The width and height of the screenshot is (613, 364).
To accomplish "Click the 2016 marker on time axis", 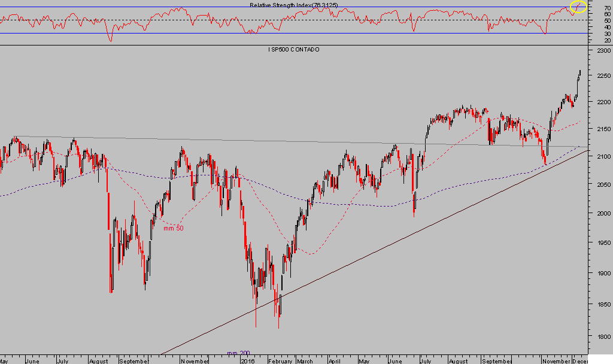I will point(247,361).
